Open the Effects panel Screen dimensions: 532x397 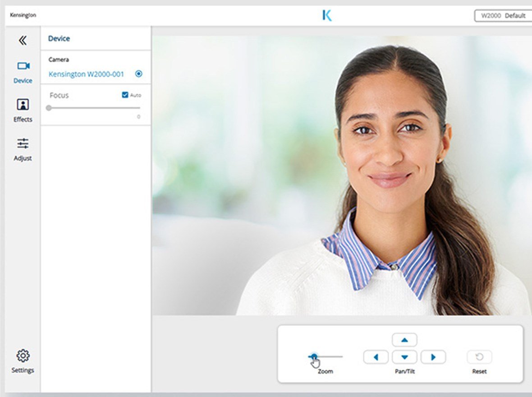pos(23,111)
